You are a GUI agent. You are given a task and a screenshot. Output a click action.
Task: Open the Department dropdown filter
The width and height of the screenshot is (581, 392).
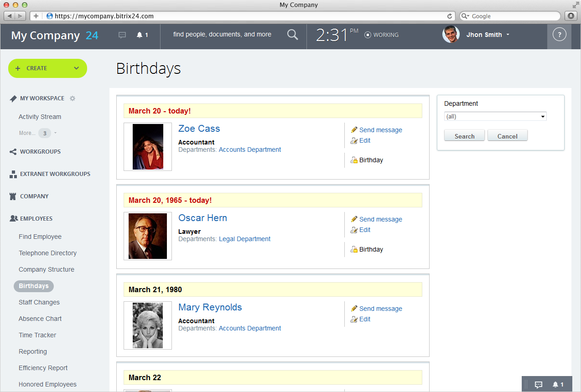[495, 117]
